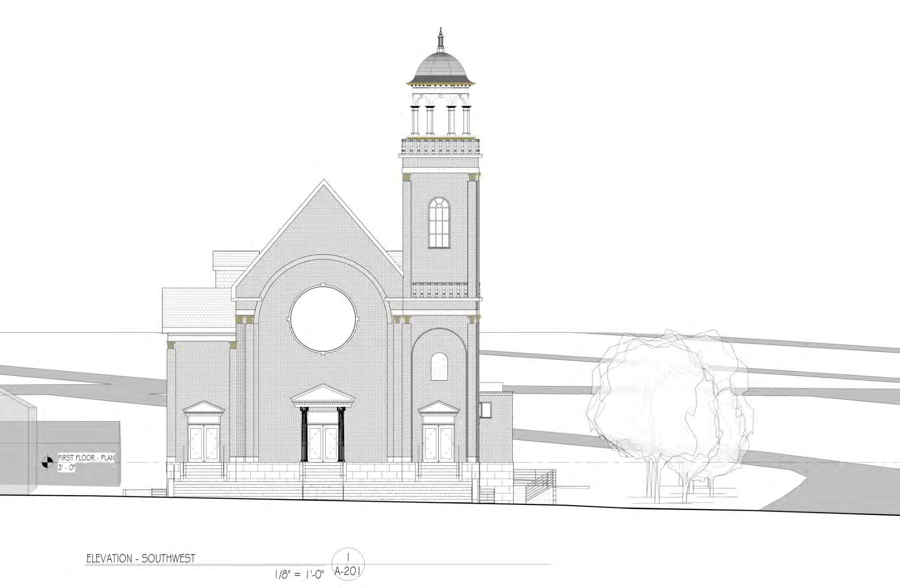Image resolution: width=900 pixels, height=588 pixels.
Task: Click the 3'-0" elevation value text
Action: click(x=66, y=468)
